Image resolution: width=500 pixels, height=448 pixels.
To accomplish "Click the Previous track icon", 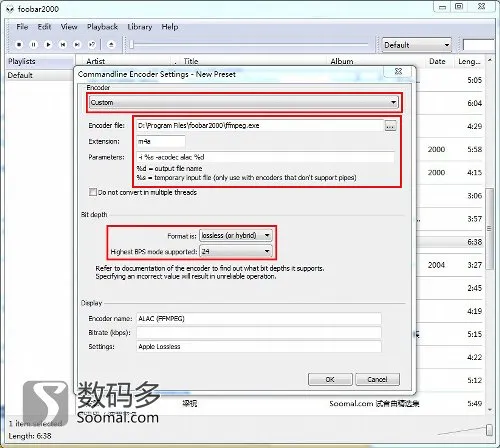I will click(63, 44).
